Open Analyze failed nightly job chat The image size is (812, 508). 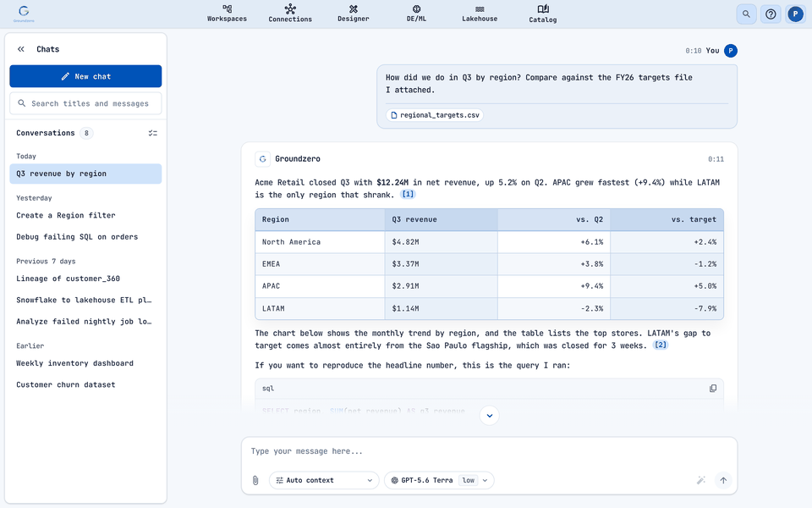point(85,322)
